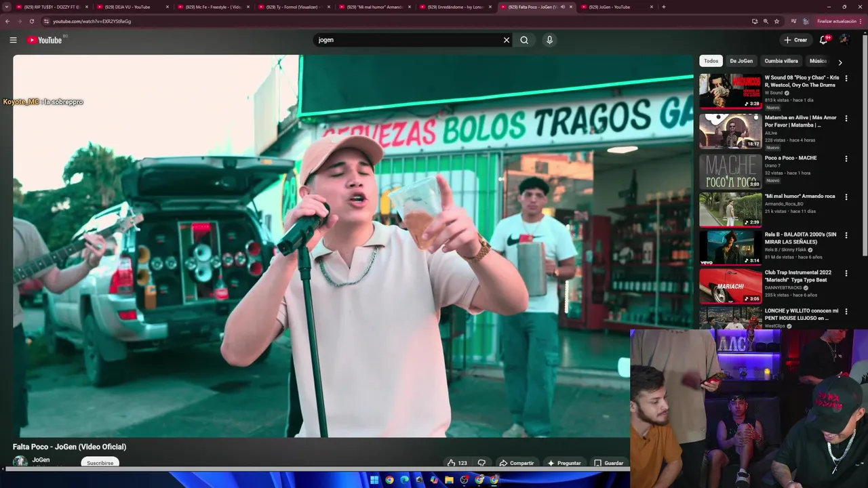Select the De JoGen filter chip
Image resolution: width=868 pixels, height=488 pixels.
pyautogui.click(x=741, y=61)
